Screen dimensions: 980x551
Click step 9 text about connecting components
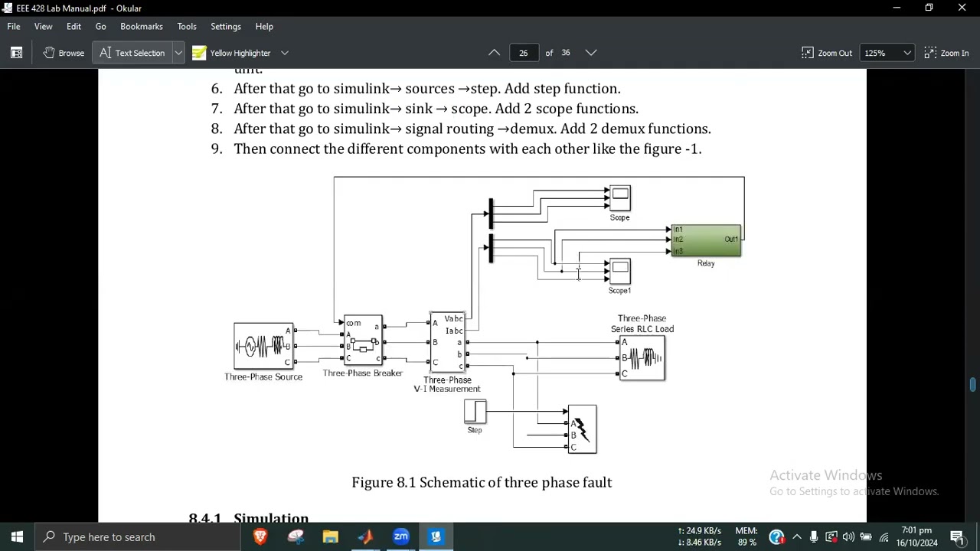467,148
